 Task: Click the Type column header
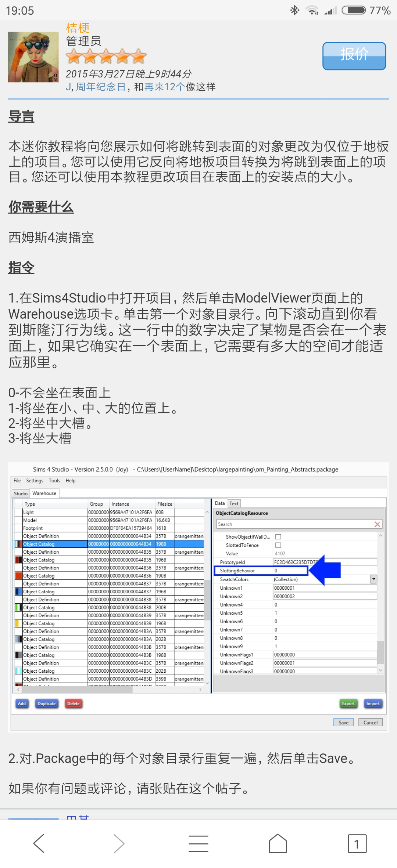point(55,504)
